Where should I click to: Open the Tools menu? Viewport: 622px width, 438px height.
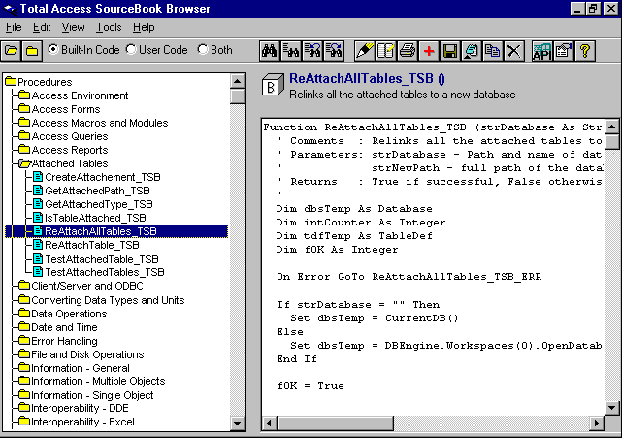pyautogui.click(x=109, y=27)
